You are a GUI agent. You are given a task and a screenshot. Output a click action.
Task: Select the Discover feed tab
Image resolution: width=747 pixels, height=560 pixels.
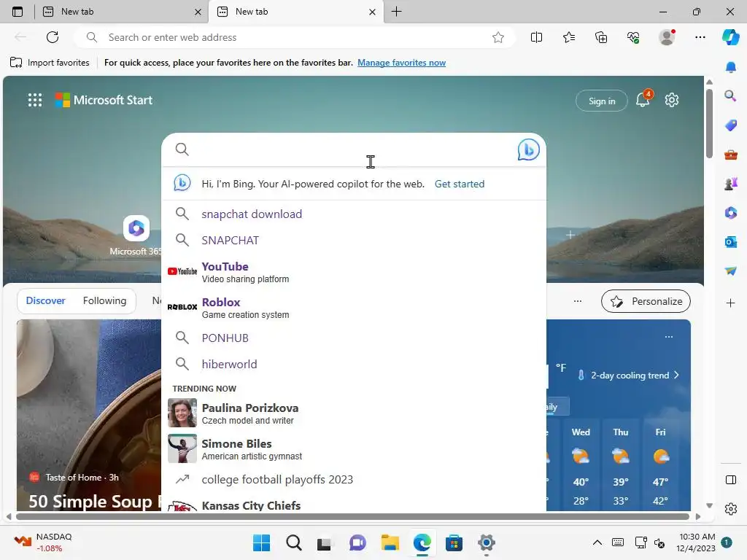point(45,300)
